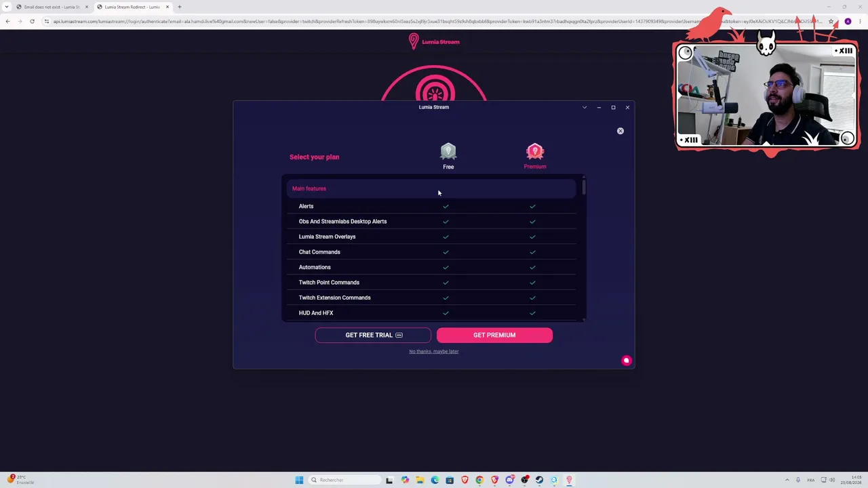Close the Lumia Stream Redirect browser tab
Screen dimensions: 868x488
coord(167,7)
